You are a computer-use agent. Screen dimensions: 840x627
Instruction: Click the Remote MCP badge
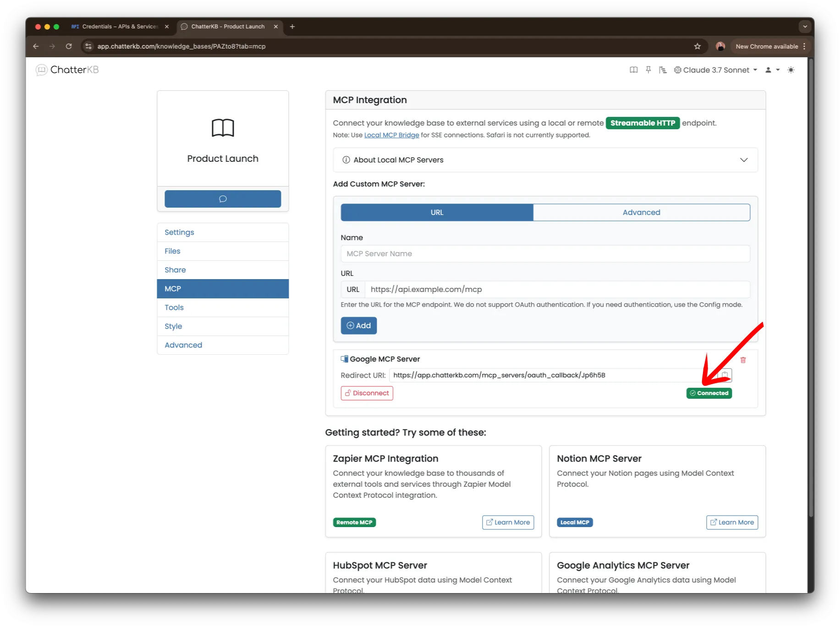point(354,522)
